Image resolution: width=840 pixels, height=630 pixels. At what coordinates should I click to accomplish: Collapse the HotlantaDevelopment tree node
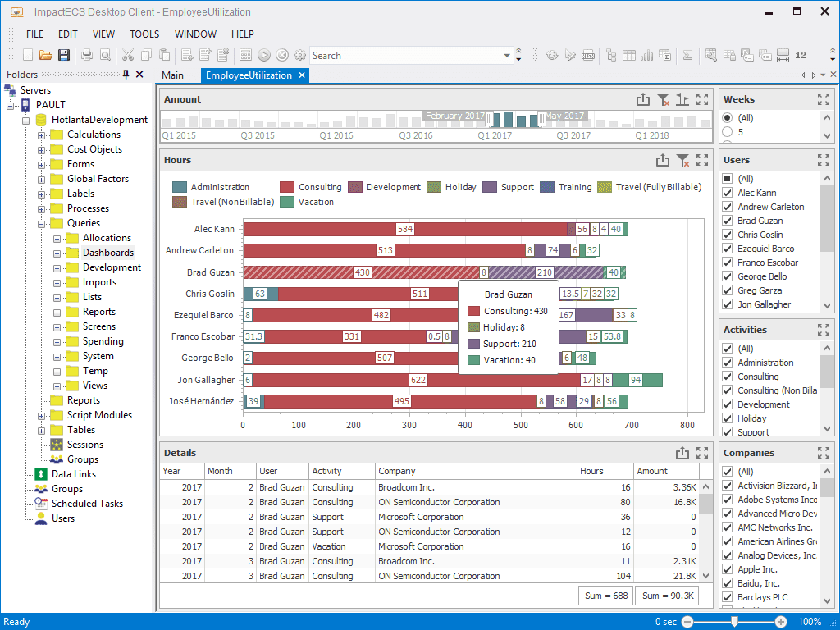click(25, 121)
